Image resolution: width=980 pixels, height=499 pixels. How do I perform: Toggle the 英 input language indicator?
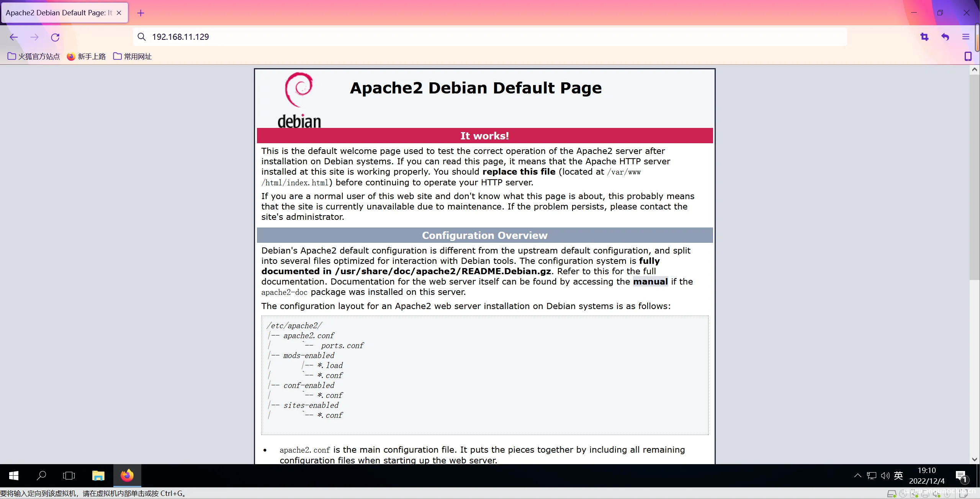(x=898, y=476)
